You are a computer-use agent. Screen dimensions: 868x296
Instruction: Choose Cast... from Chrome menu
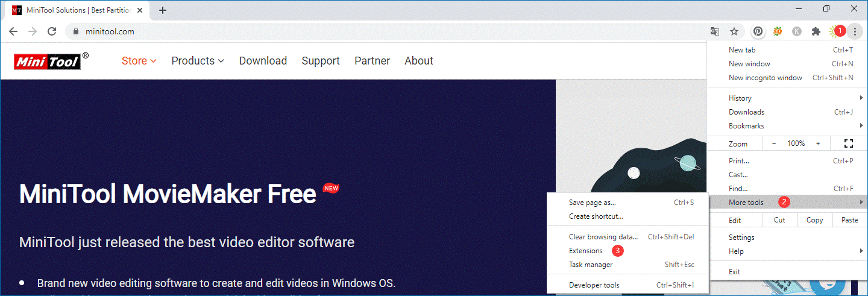787,175
